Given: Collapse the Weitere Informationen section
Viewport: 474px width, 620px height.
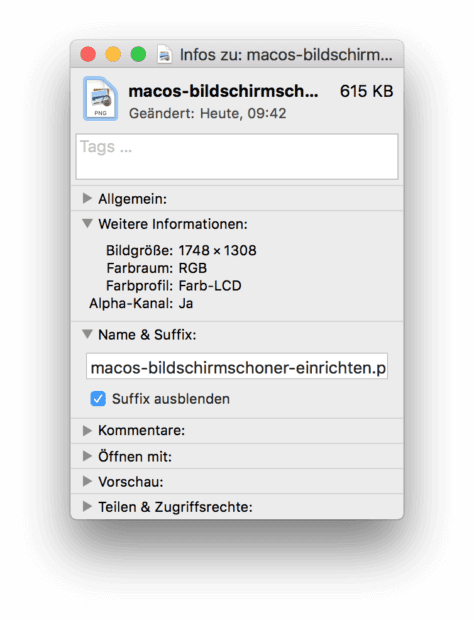Looking at the screenshot, I should (x=87, y=223).
